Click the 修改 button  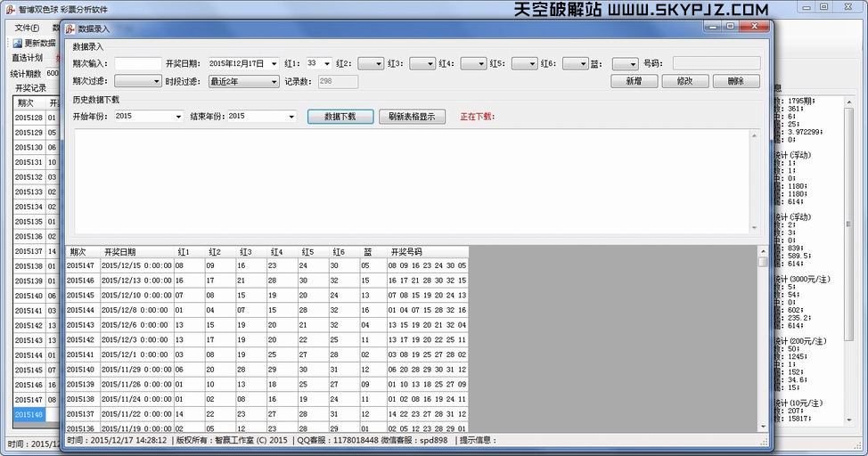click(x=684, y=81)
